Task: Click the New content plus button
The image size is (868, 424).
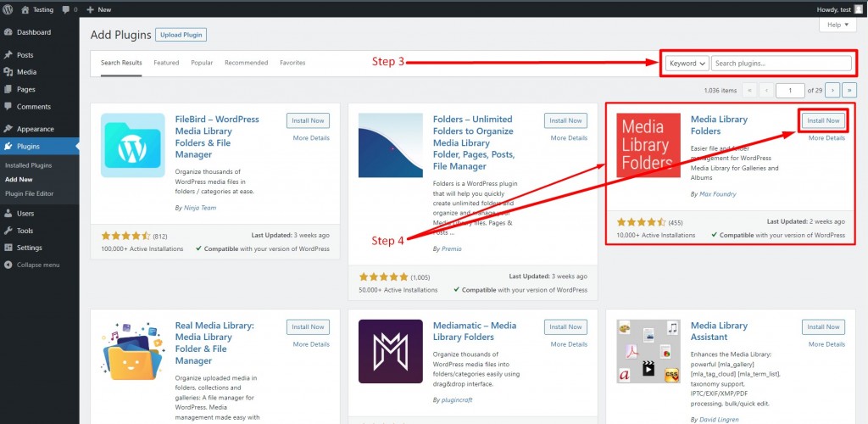Action: point(98,9)
